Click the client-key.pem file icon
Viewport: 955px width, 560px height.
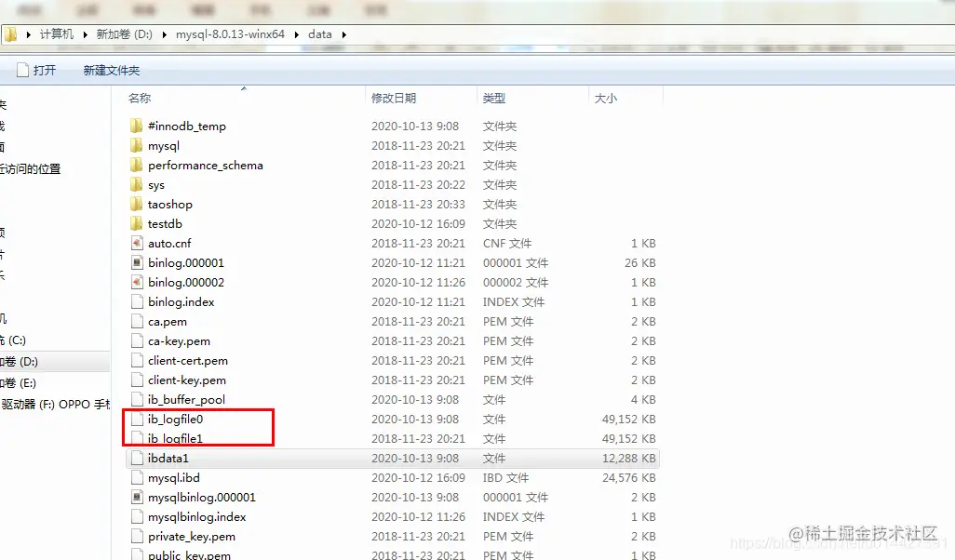point(137,380)
